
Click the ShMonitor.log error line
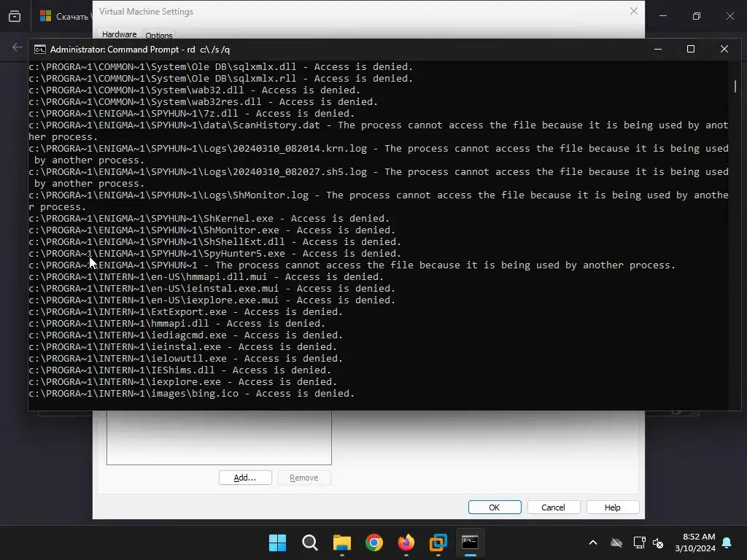tap(379, 201)
